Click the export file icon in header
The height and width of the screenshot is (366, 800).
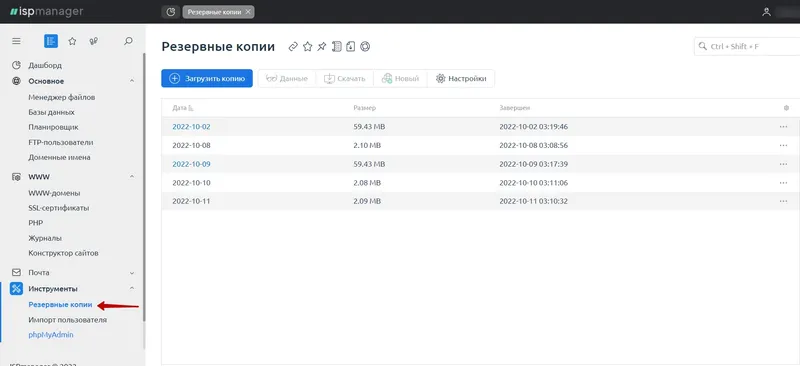[x=350, y=46]
